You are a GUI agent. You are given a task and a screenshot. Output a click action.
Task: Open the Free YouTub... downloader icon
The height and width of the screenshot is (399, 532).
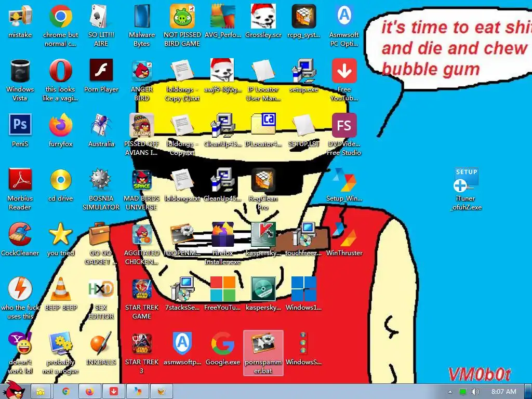344,71
